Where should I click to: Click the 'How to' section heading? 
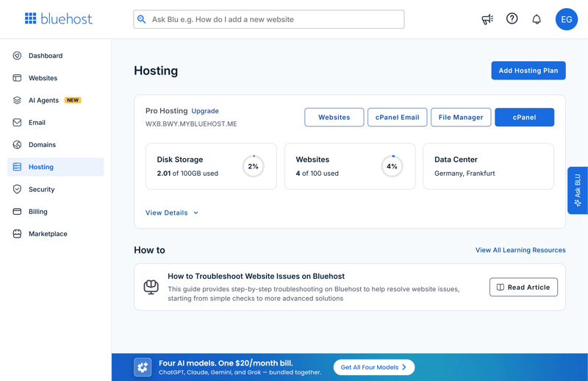coord(149,250)
